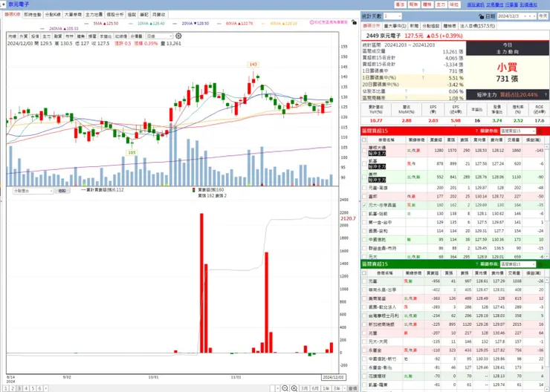Go to chart page 4
Screen dimensions: 550x392
click(26, 388)
